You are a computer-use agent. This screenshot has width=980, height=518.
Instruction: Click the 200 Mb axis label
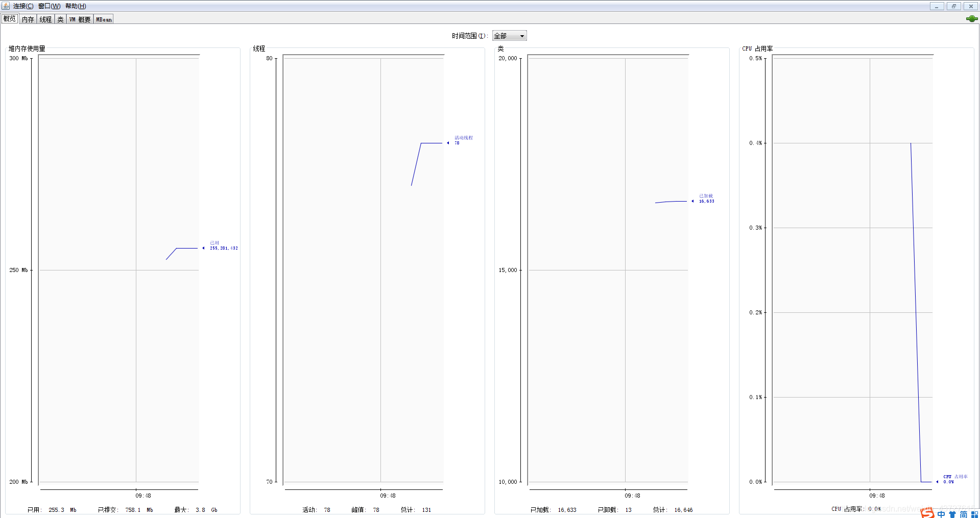(18, 482)
